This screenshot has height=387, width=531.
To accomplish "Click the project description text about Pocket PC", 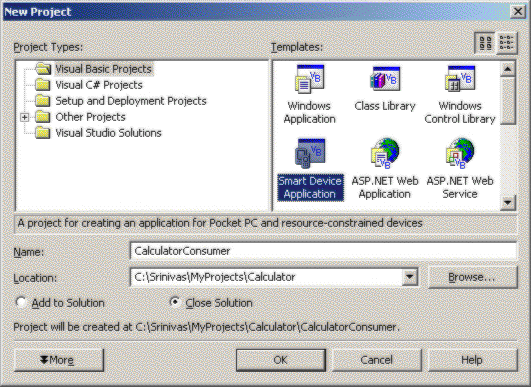I will pyautogui.click(x=220, y=223).
